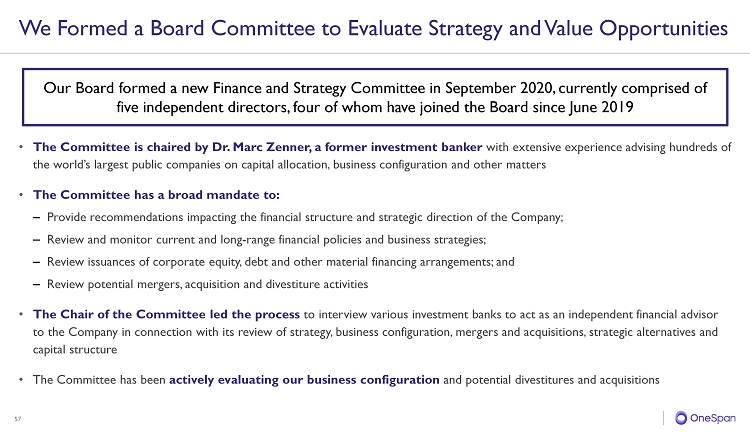750x432 pixels.
Task: Click the text 'potential divestitures and acquisitions'
Action: 562,380
